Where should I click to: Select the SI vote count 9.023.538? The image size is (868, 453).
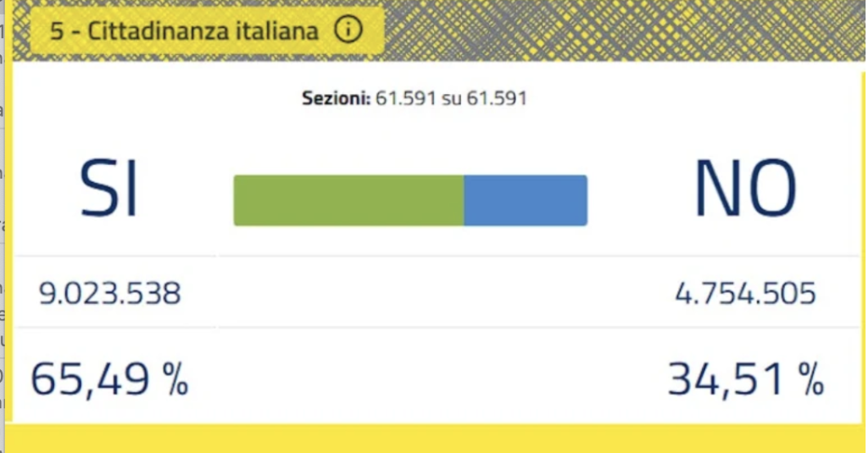pos(110,294)
